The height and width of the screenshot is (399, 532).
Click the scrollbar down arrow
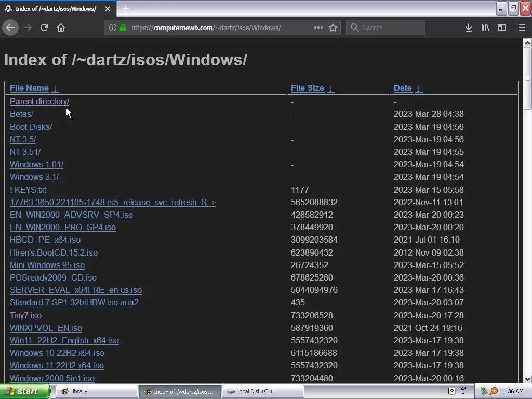pos(527,379)
